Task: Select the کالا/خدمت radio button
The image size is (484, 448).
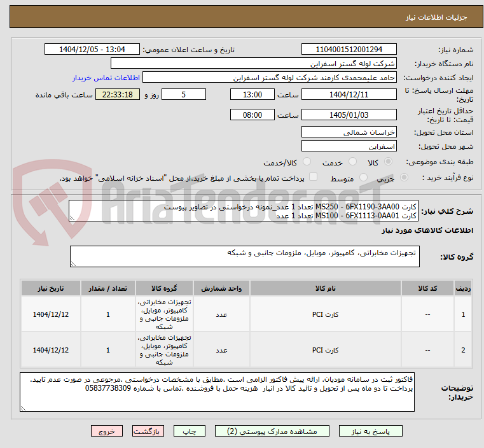Action: click(307, 162)
